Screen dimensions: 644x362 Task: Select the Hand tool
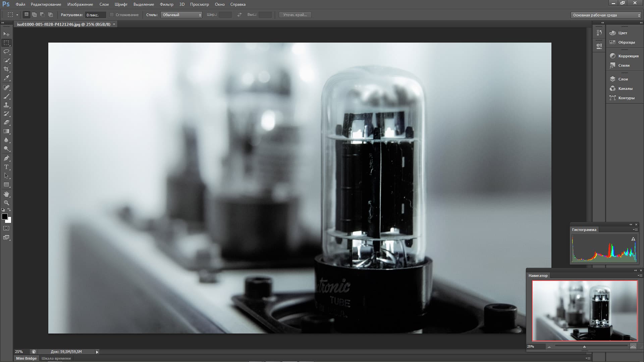6,194
